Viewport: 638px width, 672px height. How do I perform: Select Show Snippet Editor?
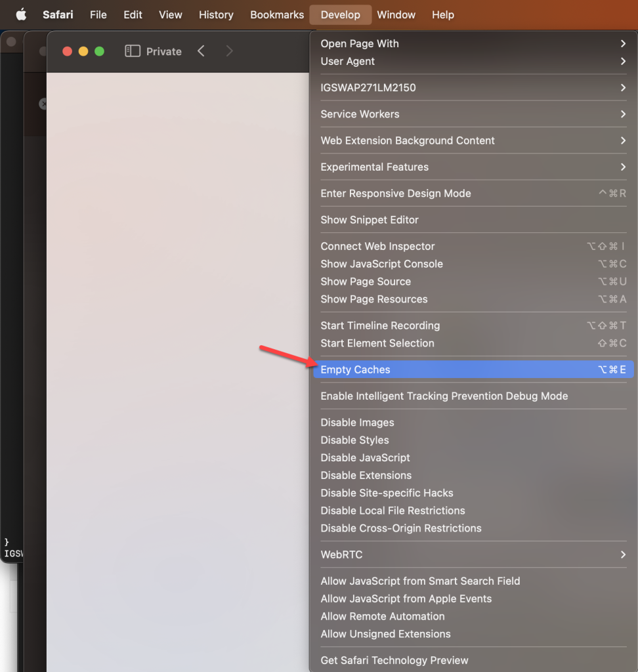coord(473,220)
